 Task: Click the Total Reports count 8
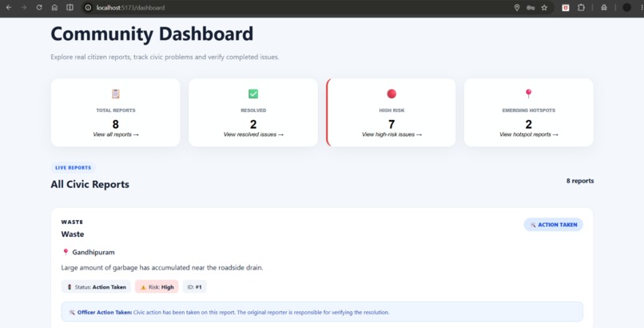point(115,124)
